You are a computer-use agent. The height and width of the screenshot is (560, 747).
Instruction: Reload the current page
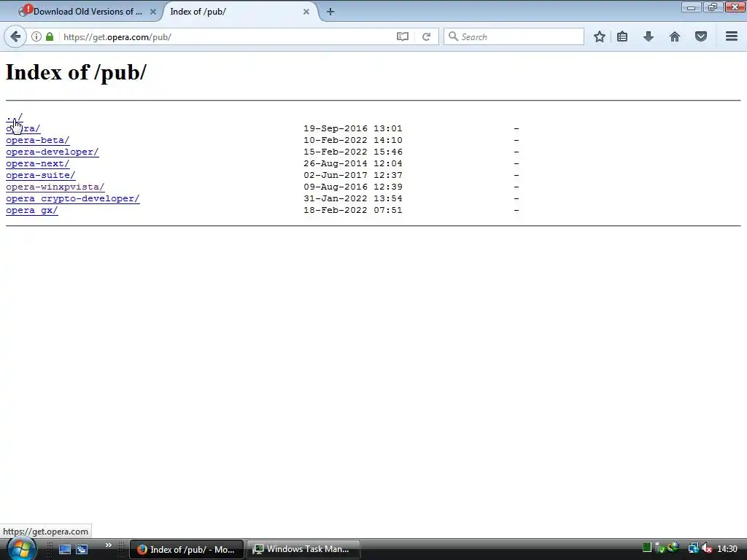426,36
